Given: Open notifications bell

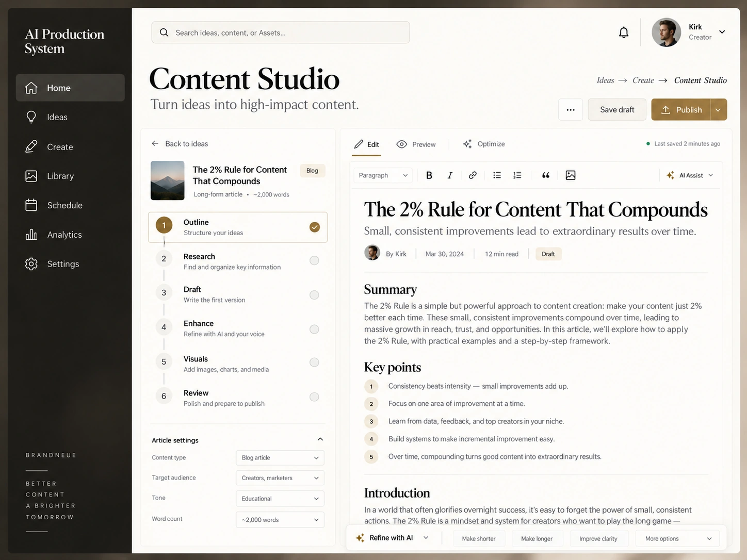Looking at the screenshot, I should coord(624,32).
